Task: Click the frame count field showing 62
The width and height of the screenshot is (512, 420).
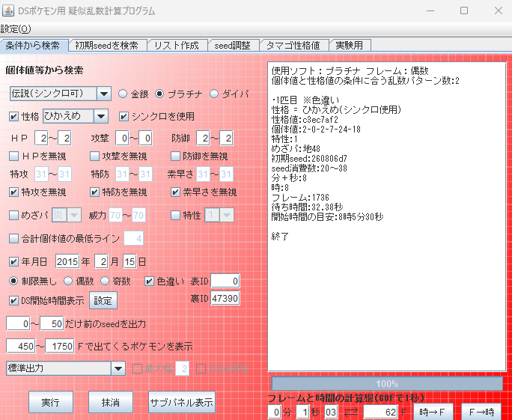Action: 381,413
